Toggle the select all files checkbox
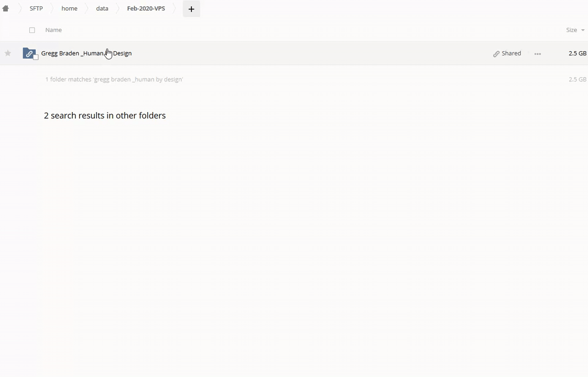The height and width of the screenshot is (377, 588). tap(32, 30)
